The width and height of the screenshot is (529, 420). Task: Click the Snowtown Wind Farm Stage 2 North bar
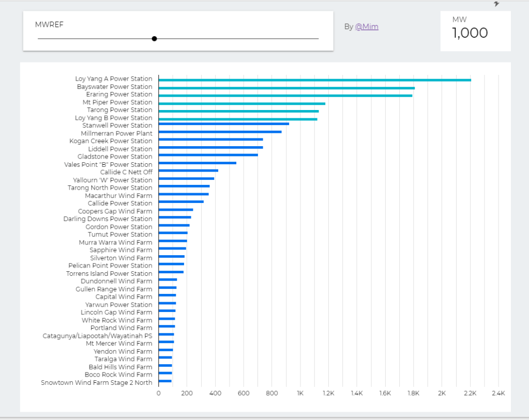tap(164, 382)
